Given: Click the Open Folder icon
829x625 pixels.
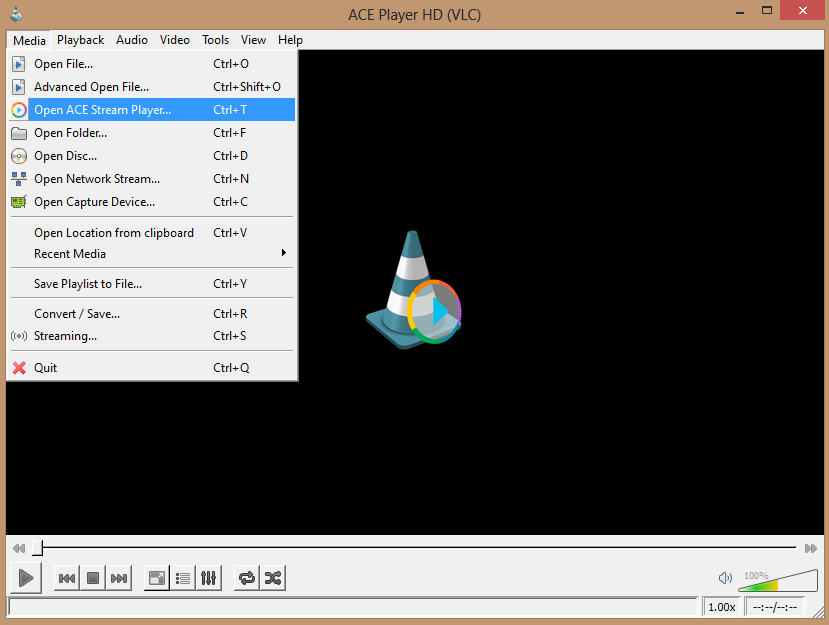Looking at the screenshot, I should pyautogui.click(x=19, y=133).
